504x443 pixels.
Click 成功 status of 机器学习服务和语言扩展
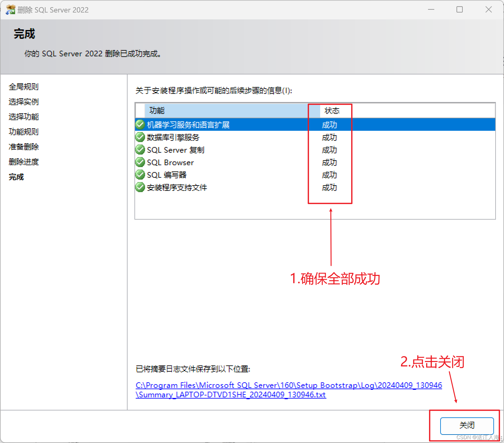330,125
